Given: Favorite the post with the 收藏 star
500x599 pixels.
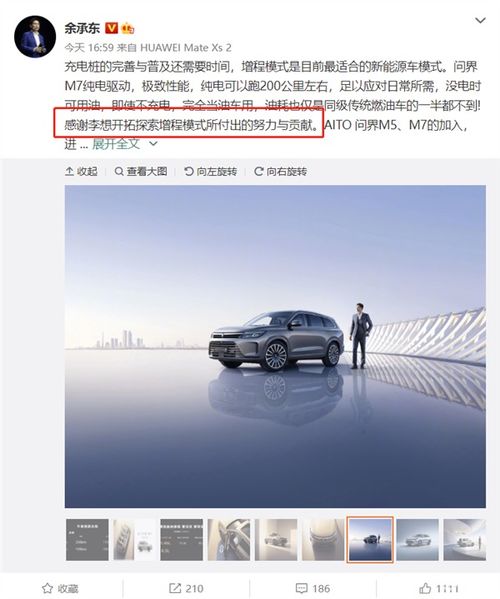Looking at the screenshot, I should [60, 588].
